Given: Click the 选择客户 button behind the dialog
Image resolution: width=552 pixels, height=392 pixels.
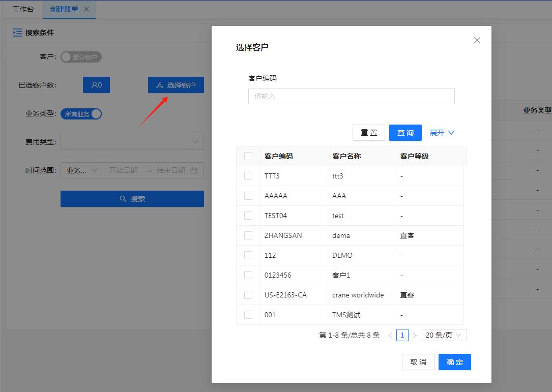Looking at the screenshot, I should coord(176,85).
